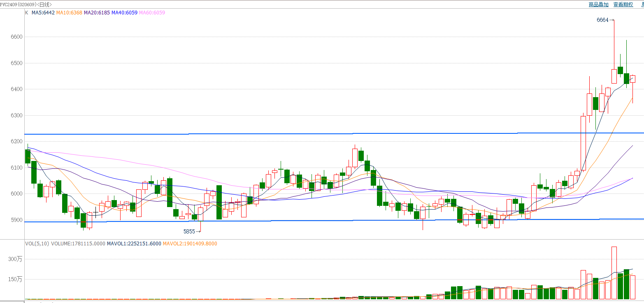Click the 6600 price axis label
This screenshot has height=303, width=644.
[x=16, y=37]
